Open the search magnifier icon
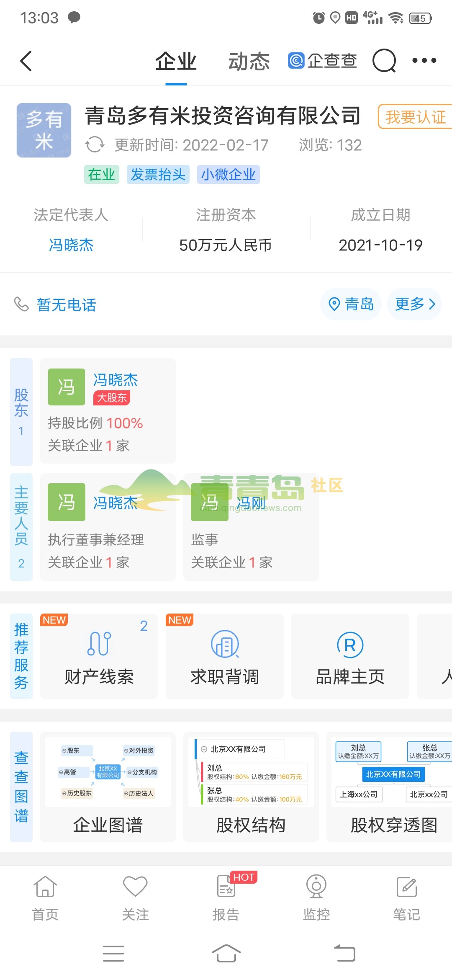Screen dimensions: 452x980 (384, 61)
